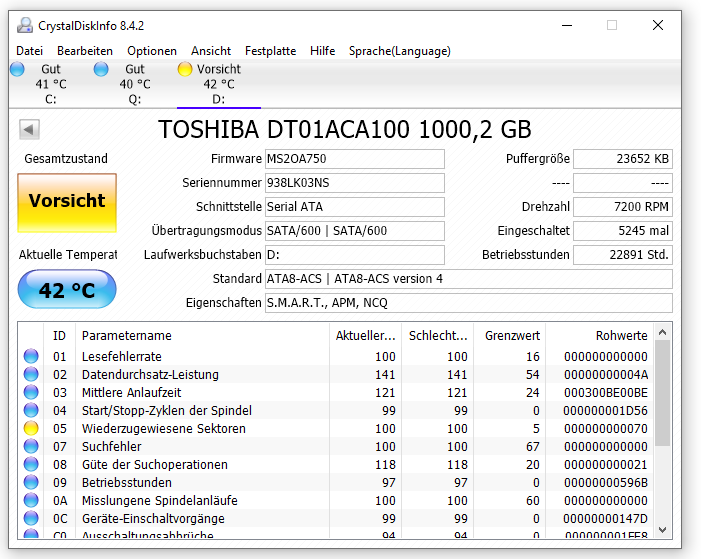Click the blue status icon for Geräte-Einschaltvorgänge

[31, 518]
